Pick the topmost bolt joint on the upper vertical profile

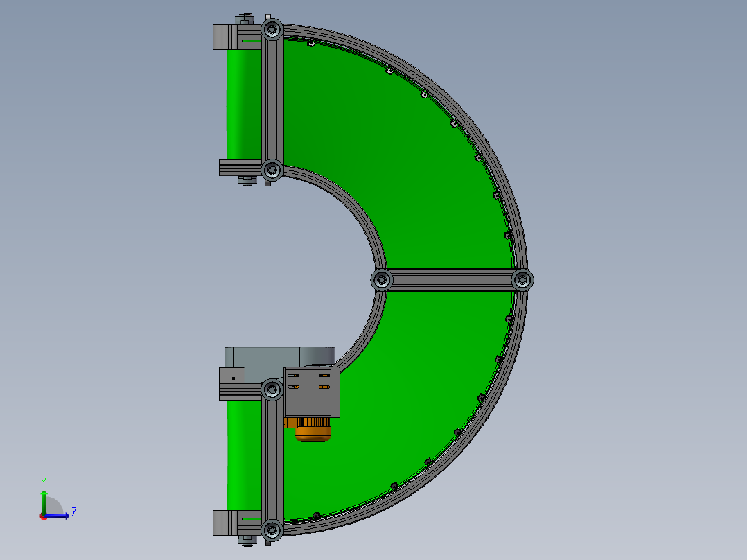tap(272, 30)
